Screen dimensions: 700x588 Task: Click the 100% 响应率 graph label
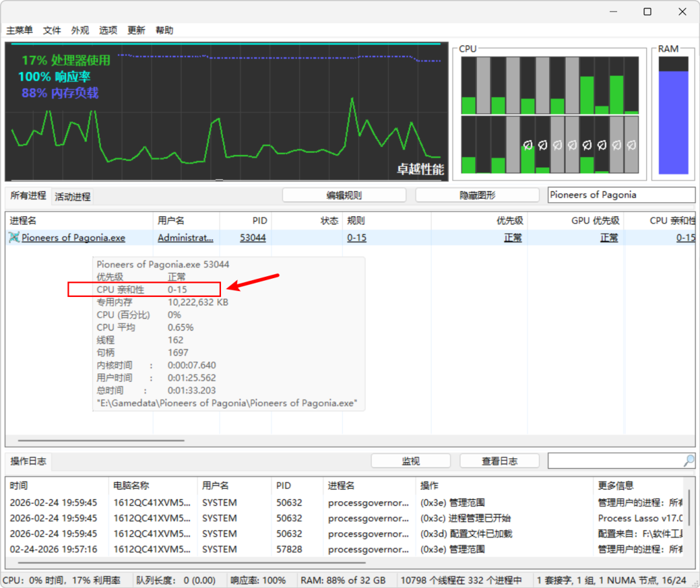coord(54,76)
